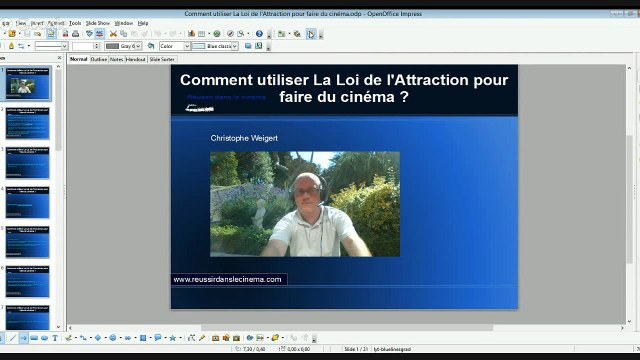The width and height of the screenshot is (640, 360).
Task: Click the Copy icon
Action: pos(123,33)
